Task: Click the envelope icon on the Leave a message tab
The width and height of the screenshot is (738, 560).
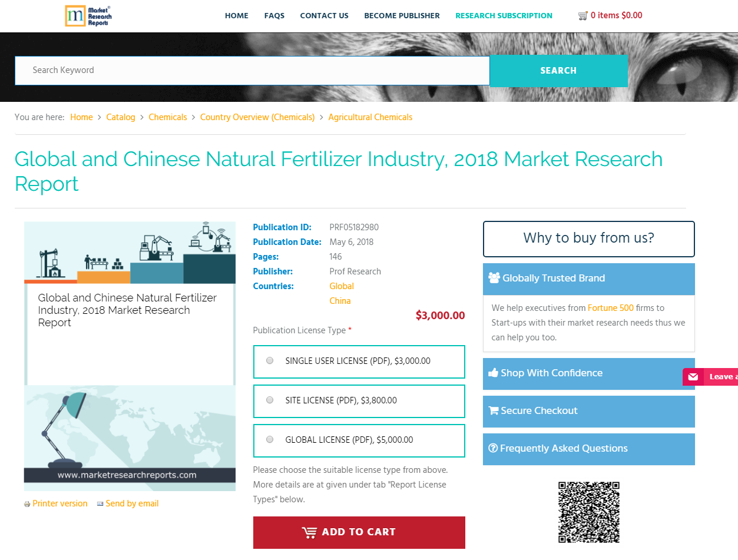Action: (x=693, y=376)
